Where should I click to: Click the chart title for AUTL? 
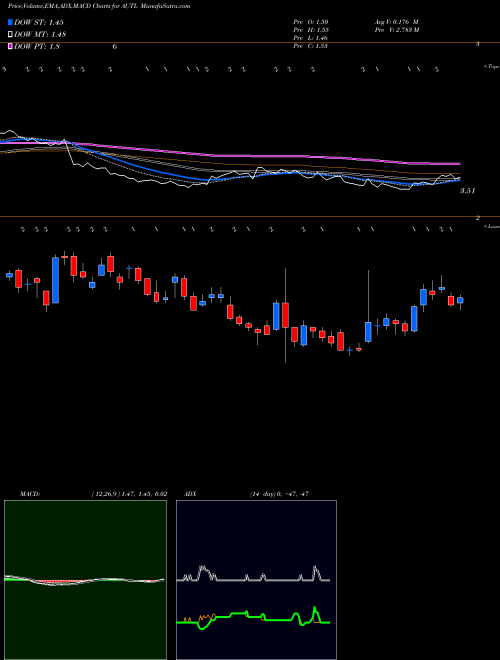click(x=99, y=6)
